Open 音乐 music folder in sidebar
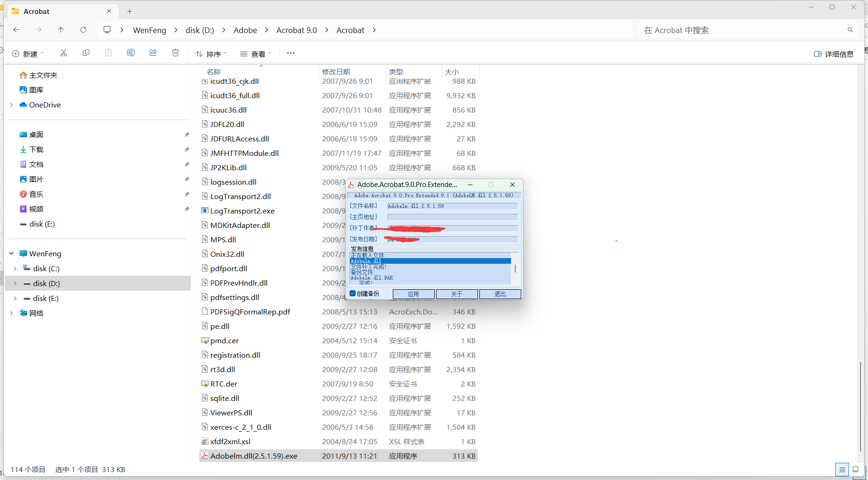Screen dimensions: 868x480 click(x=32, y=194)
